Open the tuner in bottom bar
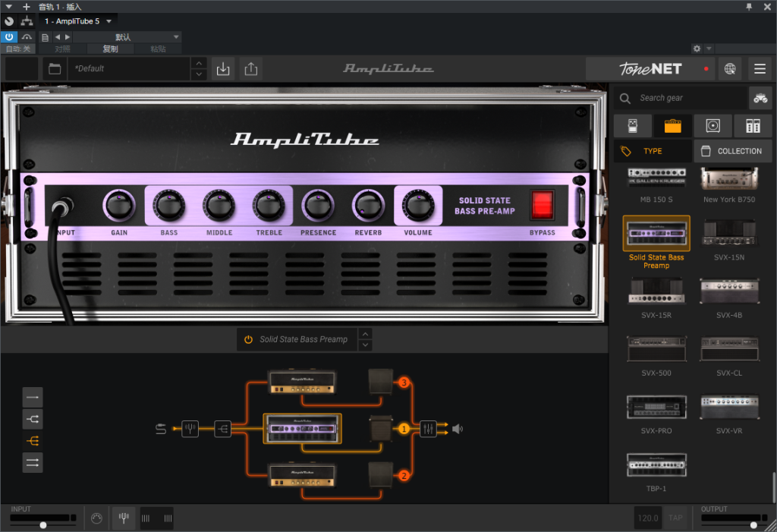 124,518
